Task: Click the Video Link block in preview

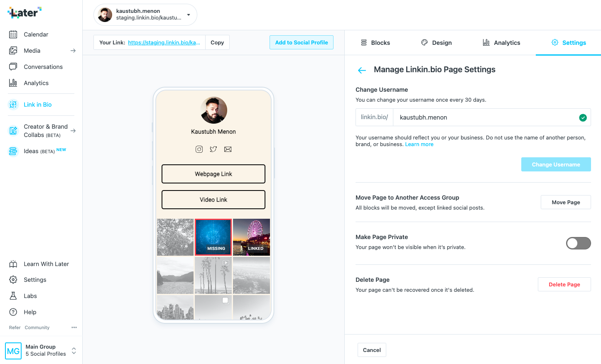Action: tap(213, 200)
